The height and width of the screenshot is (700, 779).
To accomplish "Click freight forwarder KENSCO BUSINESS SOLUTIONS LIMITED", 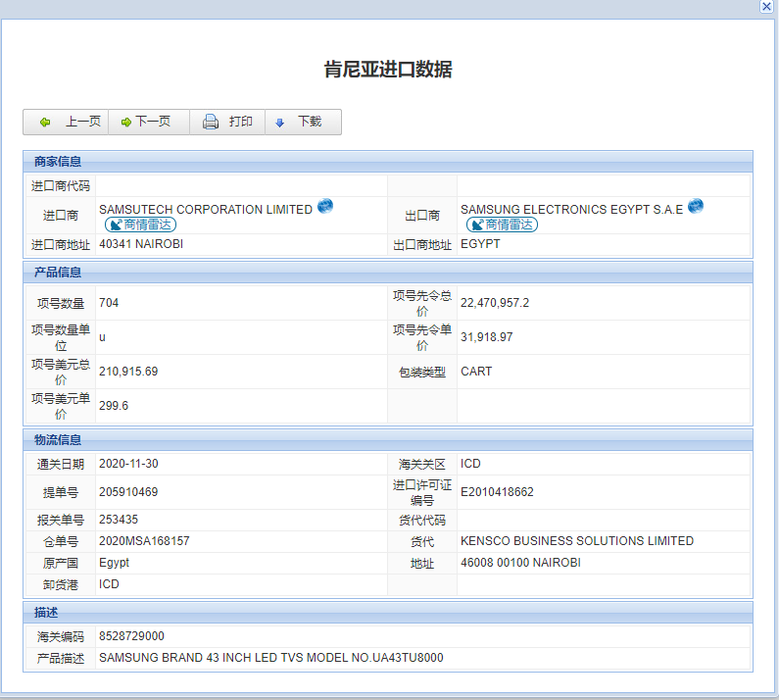I will point(576,541).
